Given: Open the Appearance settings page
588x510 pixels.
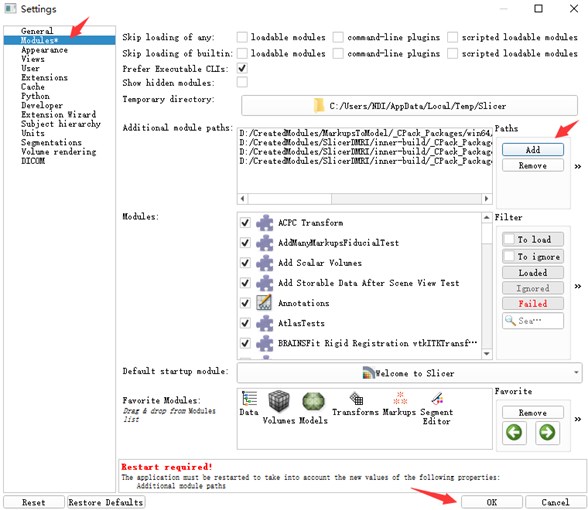Looking at the screenshot, I should [44, 50].
